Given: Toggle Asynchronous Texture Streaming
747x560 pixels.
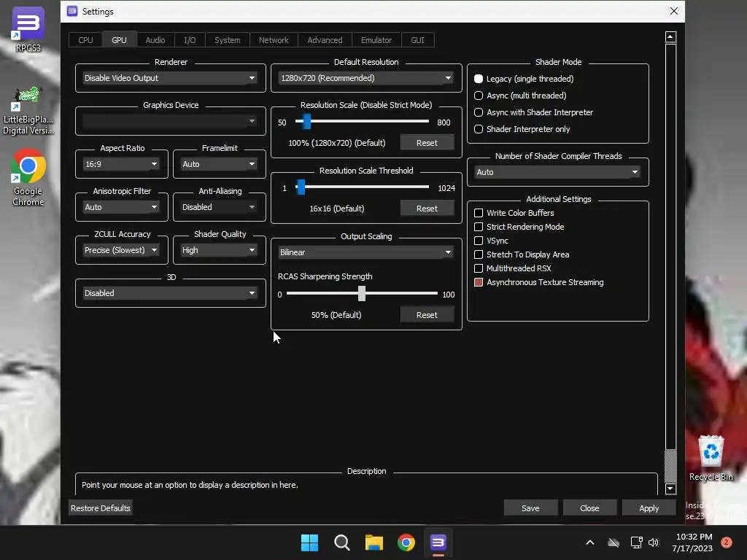Looking at the screenshot, I should pyautogui.click(x=539, y=282).
